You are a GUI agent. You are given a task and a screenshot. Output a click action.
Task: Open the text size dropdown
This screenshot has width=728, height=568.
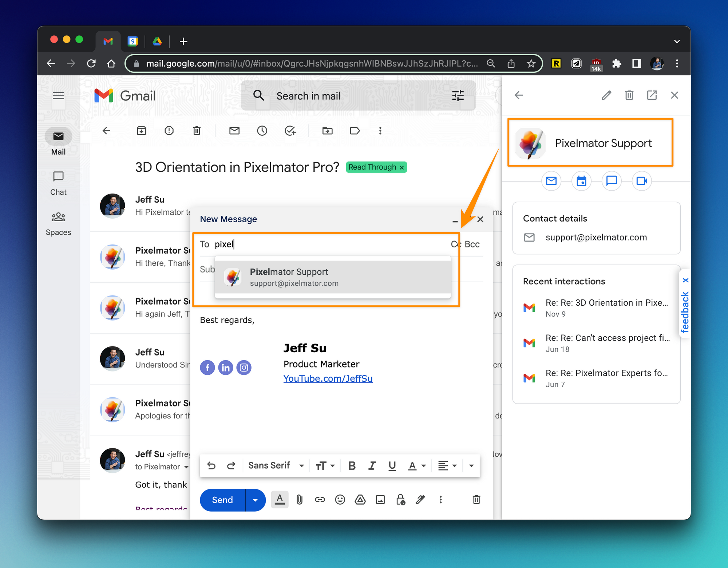325,466
